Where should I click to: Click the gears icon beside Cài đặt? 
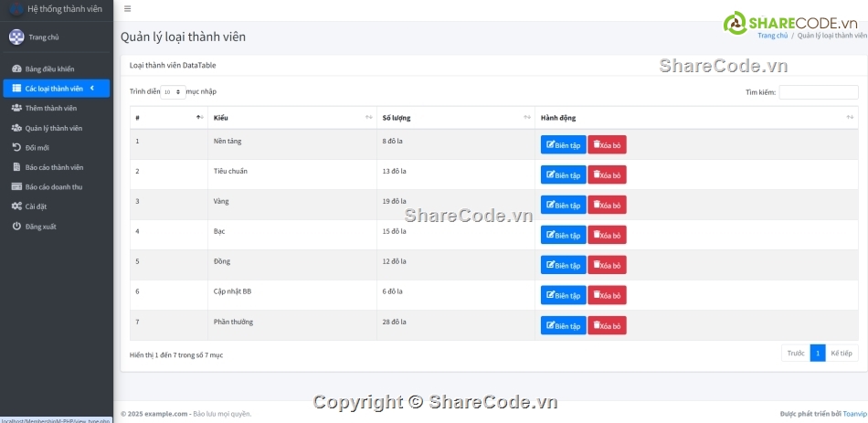pos(16,206)
